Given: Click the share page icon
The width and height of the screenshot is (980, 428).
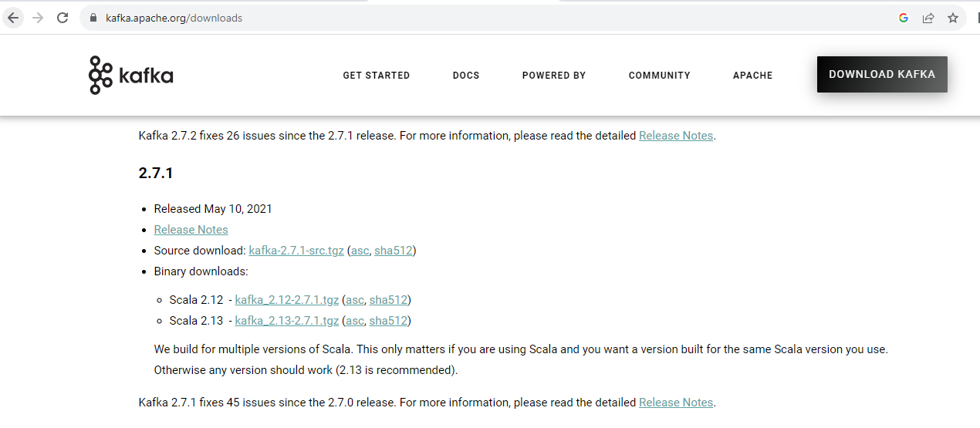Looking at the screenshot, I should click(928, 18).
